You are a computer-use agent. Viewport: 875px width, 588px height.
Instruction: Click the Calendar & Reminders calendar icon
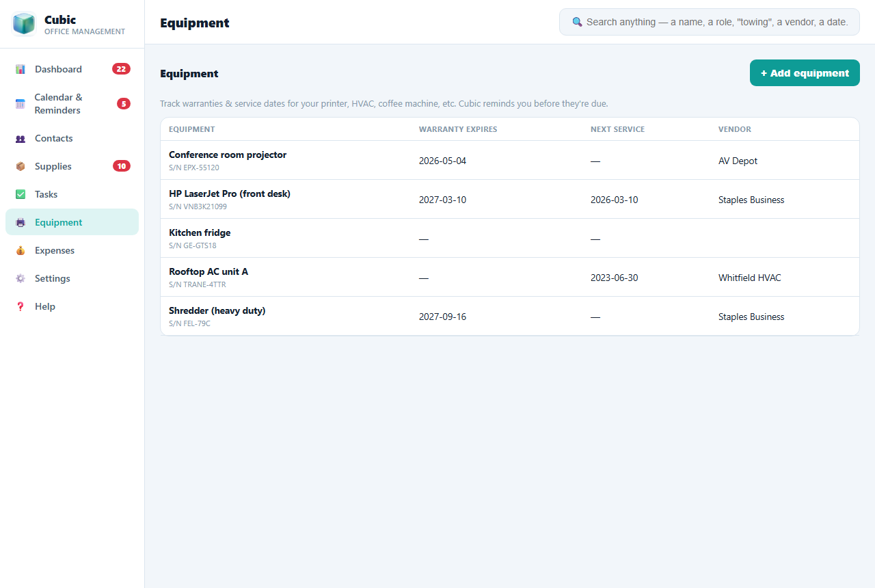[x=21, y=104]
